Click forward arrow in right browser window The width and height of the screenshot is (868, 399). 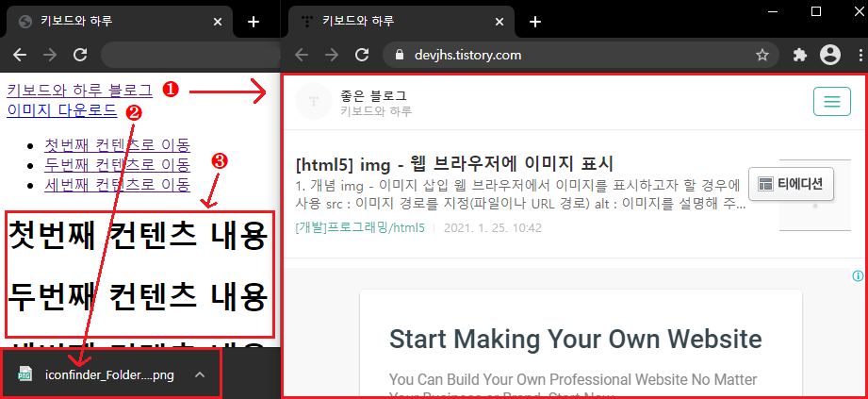(332, 55)
